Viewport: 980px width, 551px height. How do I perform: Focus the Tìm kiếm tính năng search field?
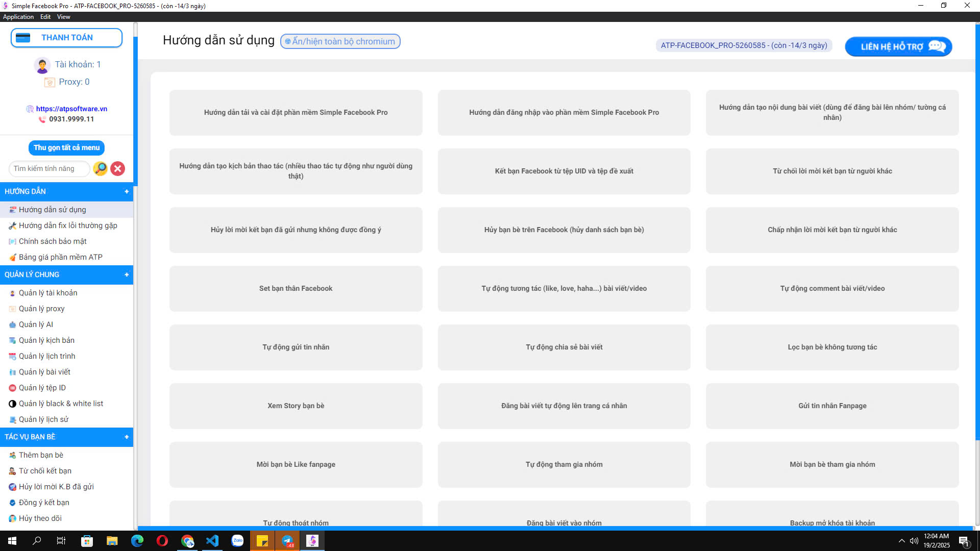(x=49, y=169)
